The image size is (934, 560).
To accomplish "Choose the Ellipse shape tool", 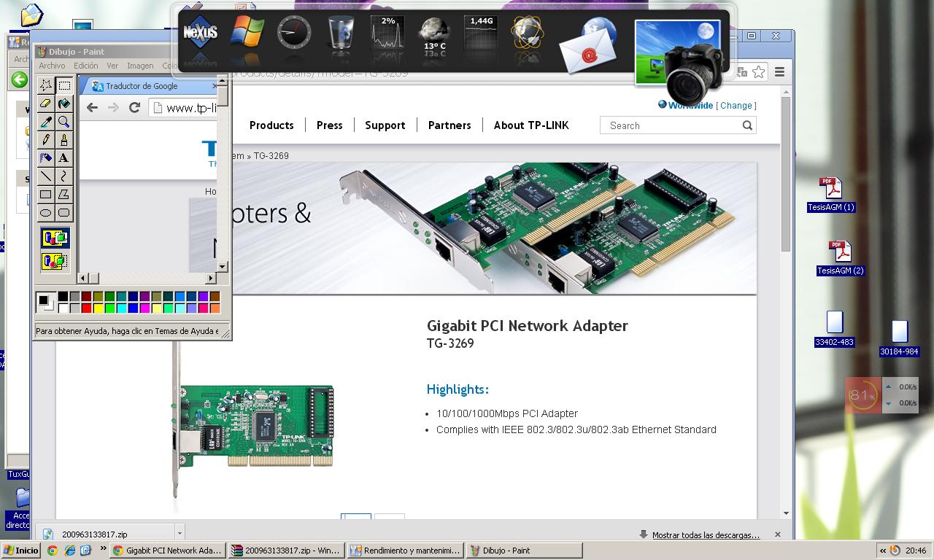I will 46,213.
